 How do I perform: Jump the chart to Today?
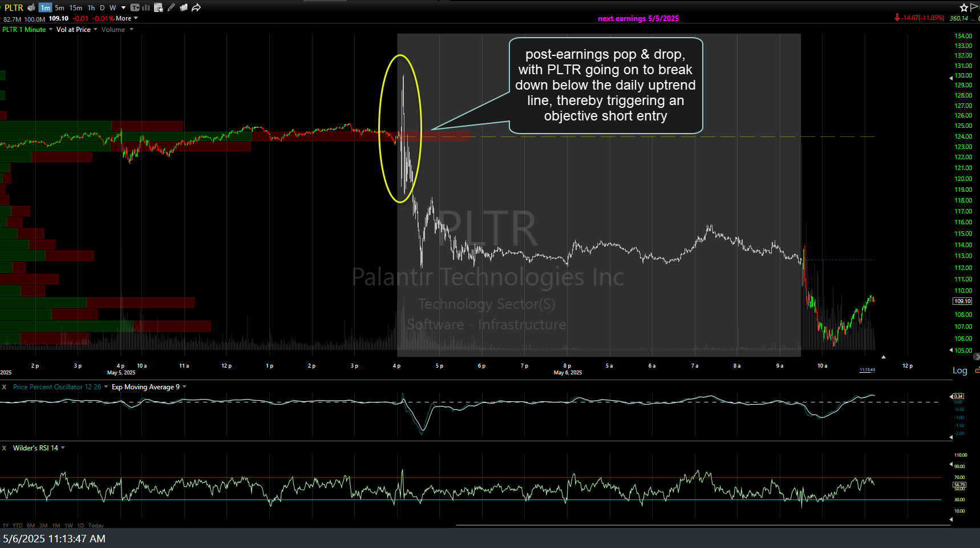tap(96, 525)
